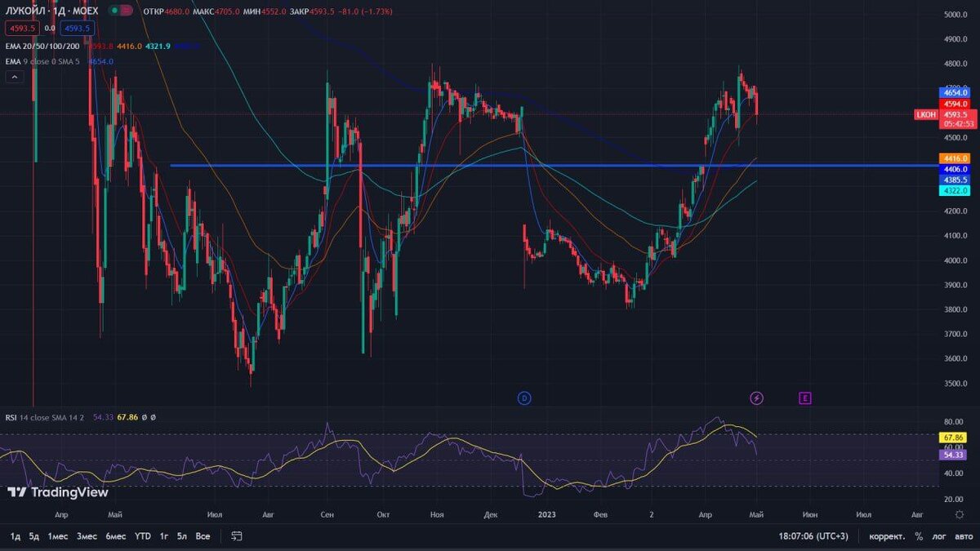Set range to 1мес

(58, 536)
